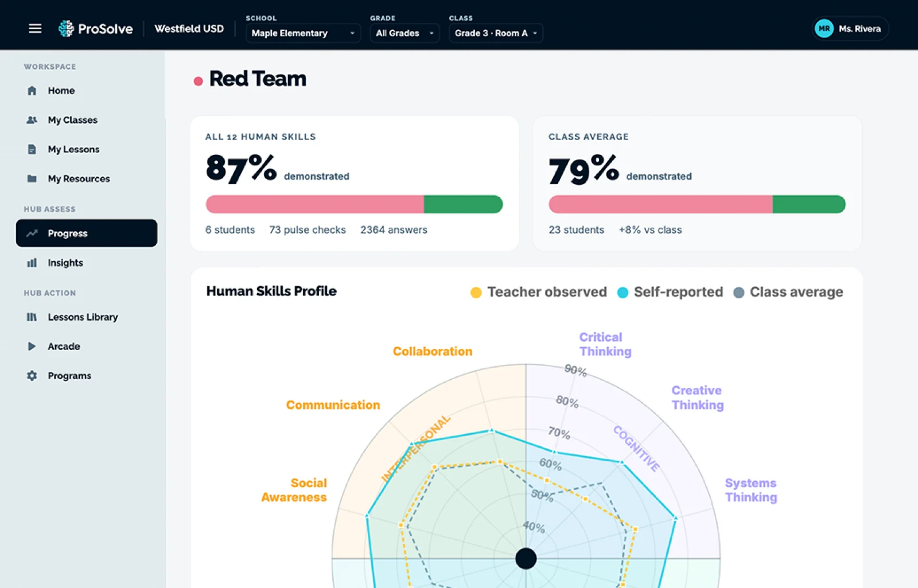Toggle the Teacher observed legend series
This screenshot has height=588, width=918.
[539, 292]
